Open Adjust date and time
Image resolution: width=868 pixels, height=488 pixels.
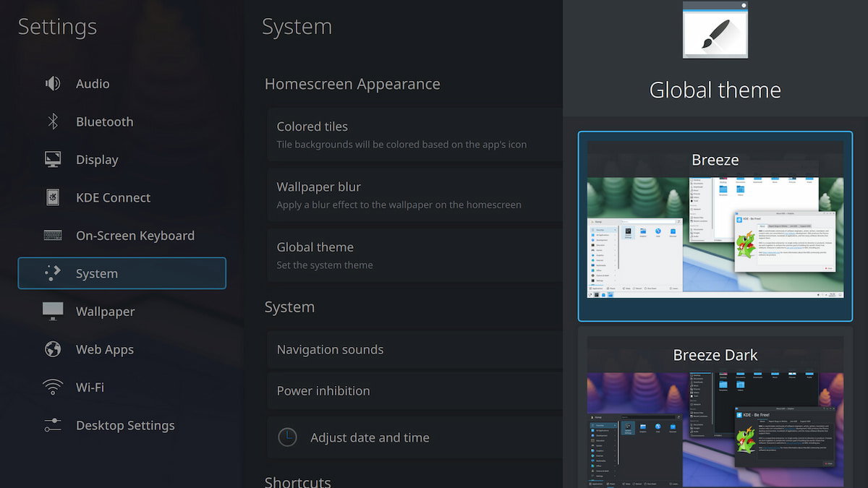tap(415, 437)
